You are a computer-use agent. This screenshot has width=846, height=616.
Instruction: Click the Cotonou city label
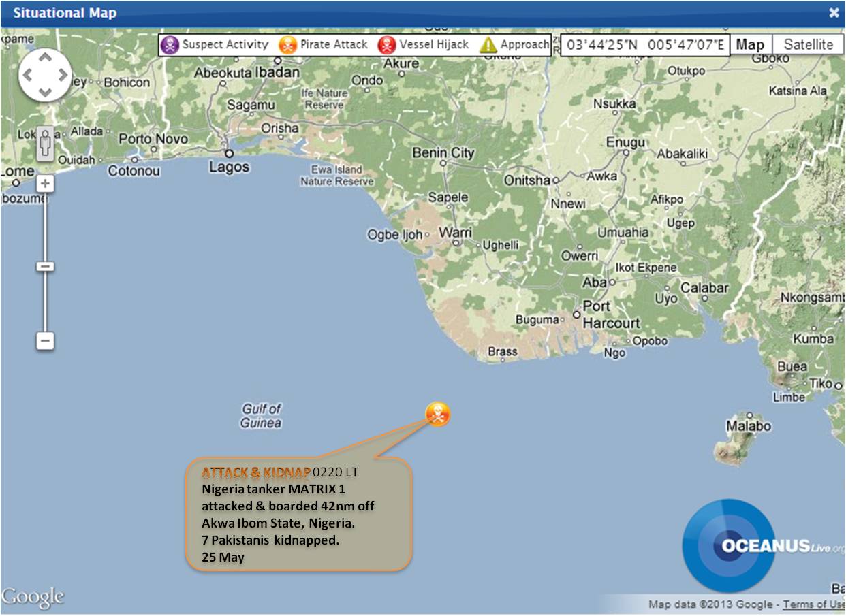pyautogui.click(x=133, y=171)
